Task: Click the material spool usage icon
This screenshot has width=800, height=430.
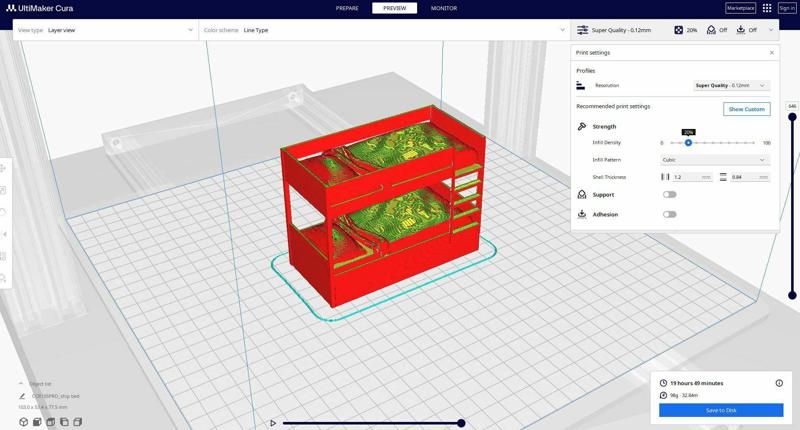Action: click(663, 395)
